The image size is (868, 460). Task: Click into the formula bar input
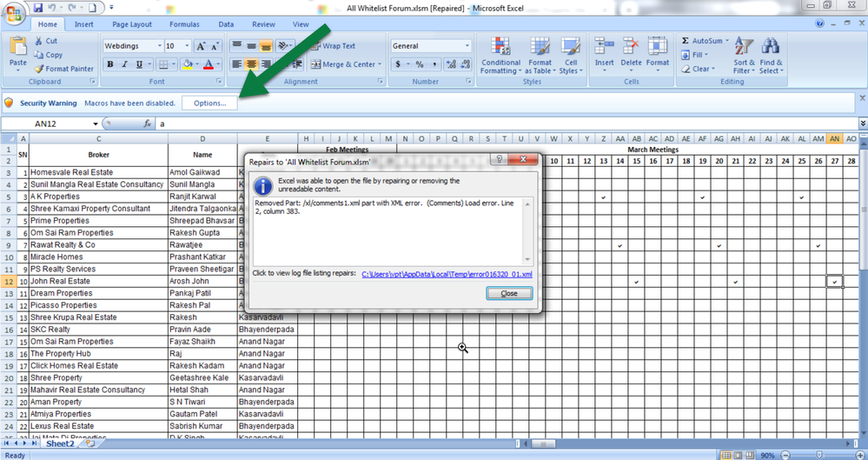[x=506, y=123]
